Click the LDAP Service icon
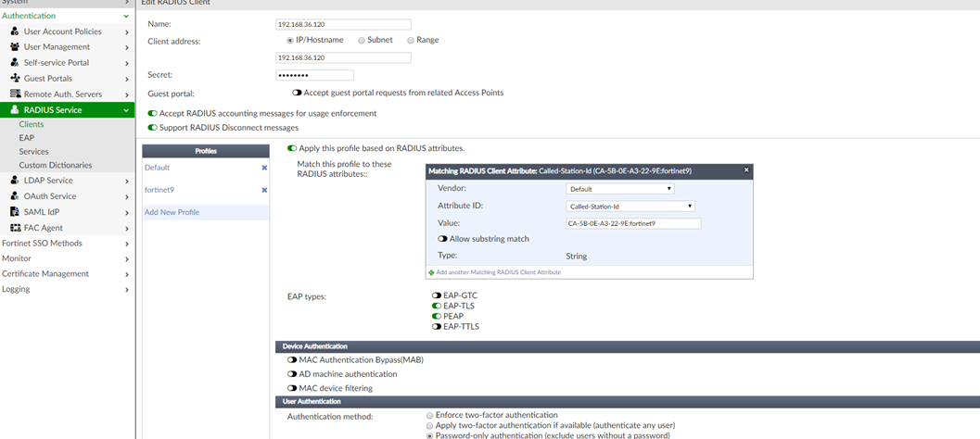The image size is (980, 439). (15, 181)
